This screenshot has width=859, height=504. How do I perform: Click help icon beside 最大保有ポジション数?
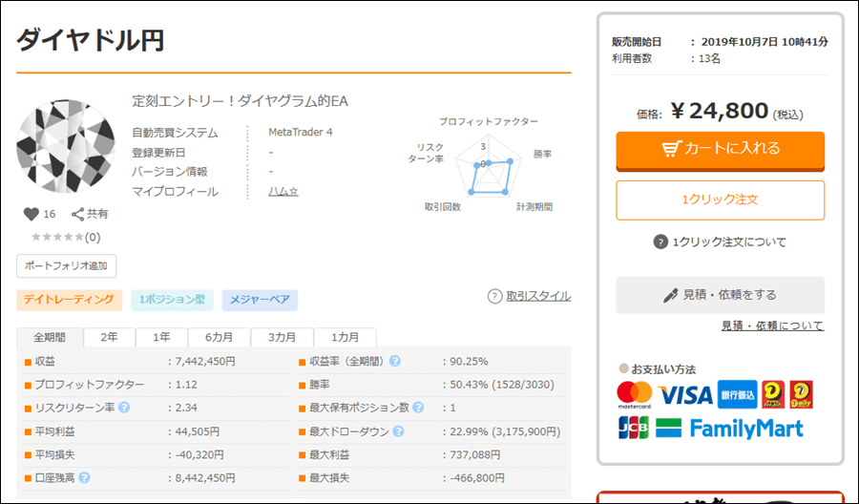point(417,408)
